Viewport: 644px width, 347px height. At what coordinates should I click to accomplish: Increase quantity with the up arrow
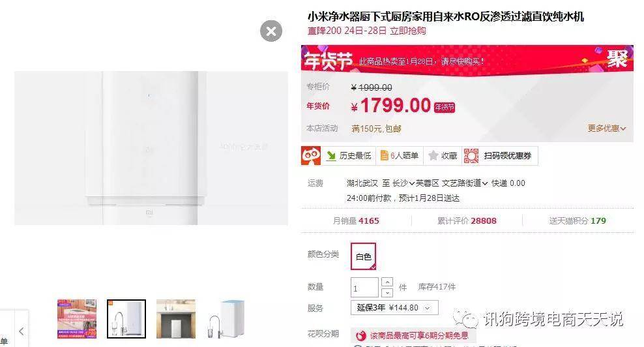pyautogui.click(x=387, y=282)
